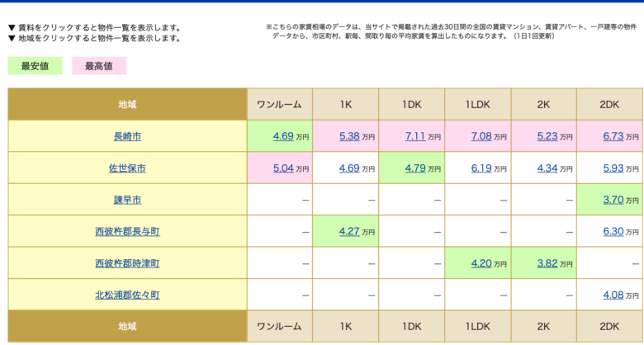The image size is (644, 345).
Task: Click 長崎市 ワンルーム 4.69 rent link
Action: click(283, 136)
